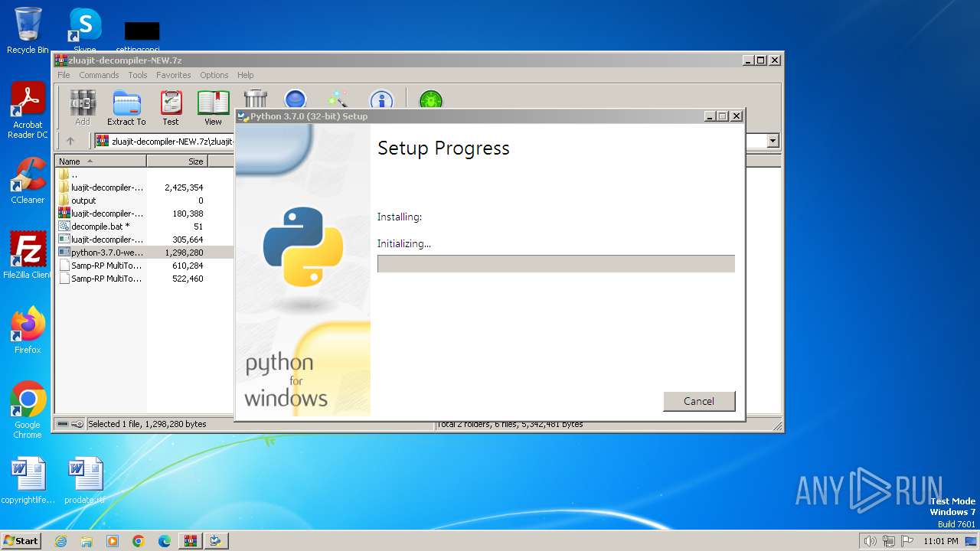Click the drive icon in WinRAR status bar
The height and width of the screenshot is (551, 980).
(63, 423)
